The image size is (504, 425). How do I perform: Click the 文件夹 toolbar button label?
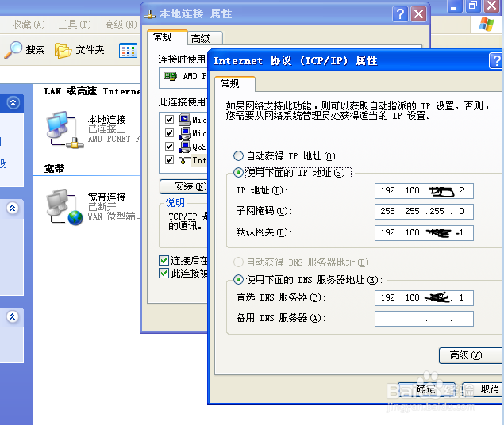[x=90, y=50]
